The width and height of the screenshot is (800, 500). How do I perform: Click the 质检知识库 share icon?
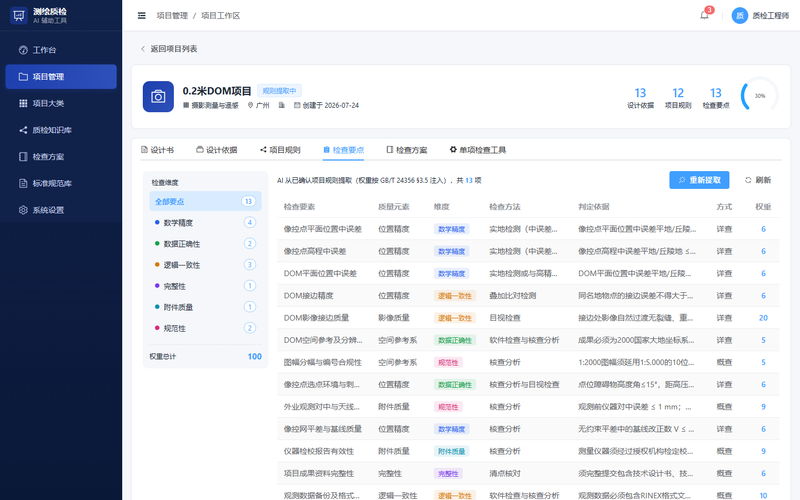pyautogui.click(x=23, y=130)
